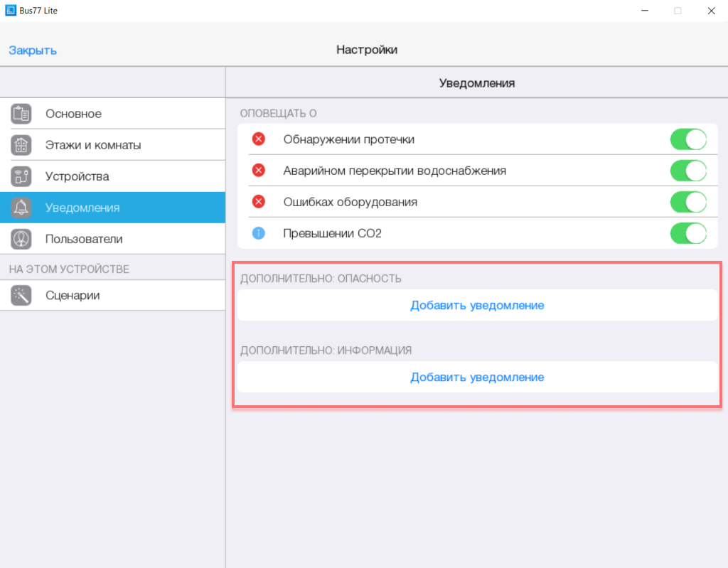Click the Этажи и комнаты building icon
Screen dimensions: 728x568
21,145
